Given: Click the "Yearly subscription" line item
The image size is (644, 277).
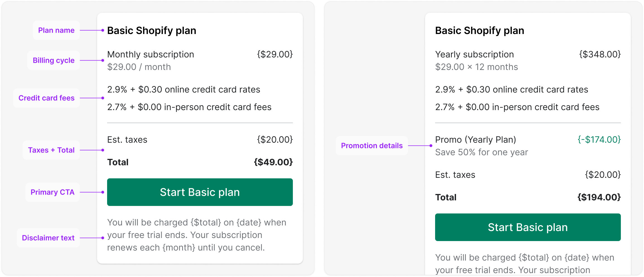Looking at the screenshot, I should [x=474, y=54].
